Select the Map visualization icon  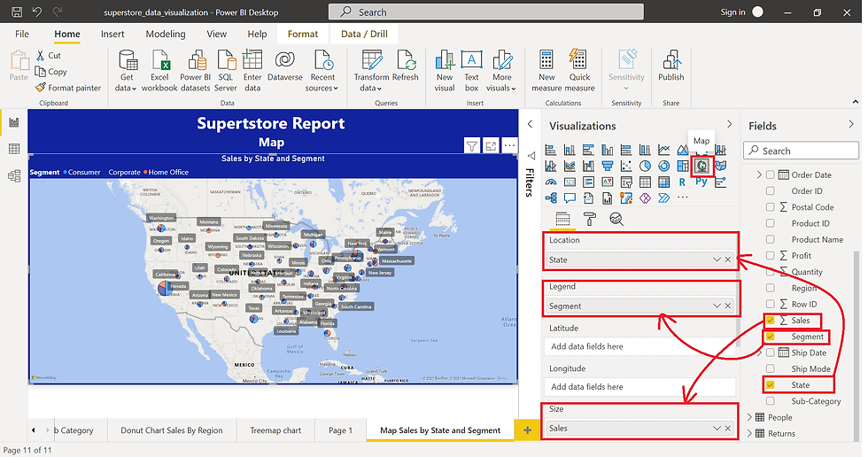[x=701, y=166]
